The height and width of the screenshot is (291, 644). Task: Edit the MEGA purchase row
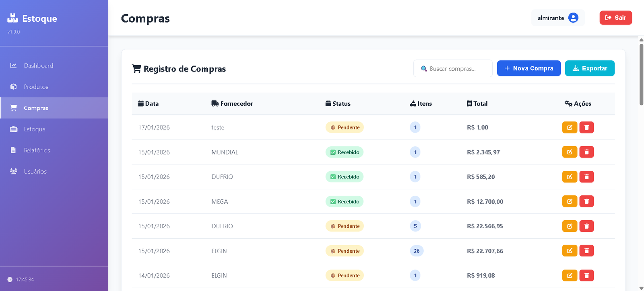pos(570,201)
